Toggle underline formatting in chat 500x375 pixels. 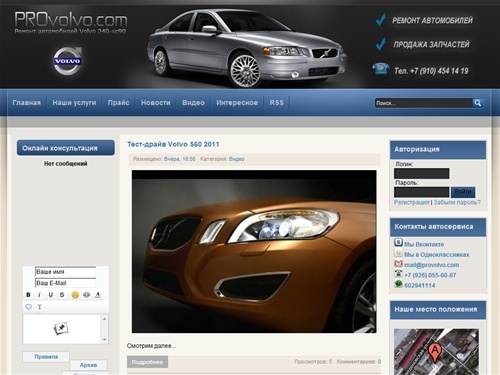51,295
